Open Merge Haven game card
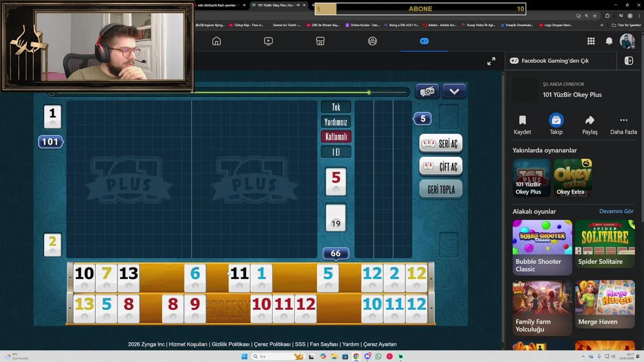This screenshot has width=644, height=362. pyautogui.click(x=605, y=304)
